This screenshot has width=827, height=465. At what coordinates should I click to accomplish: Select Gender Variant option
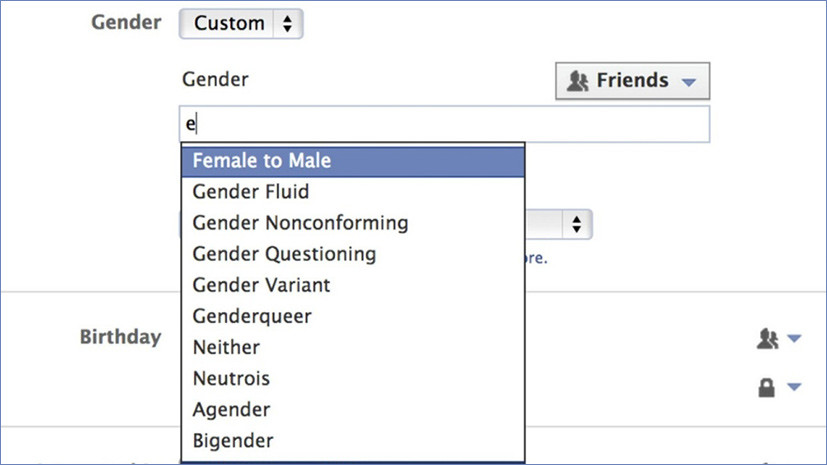pyautogui.click(x=353, y=285)
